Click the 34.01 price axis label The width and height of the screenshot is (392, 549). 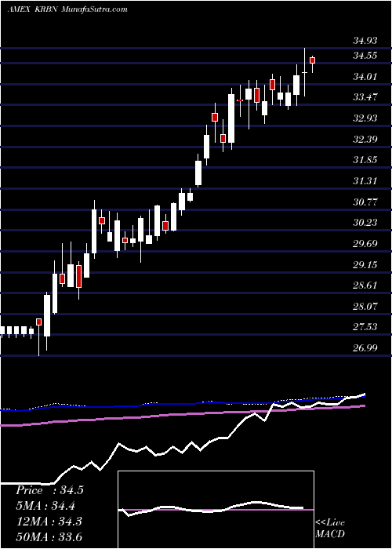click(365, 76)
